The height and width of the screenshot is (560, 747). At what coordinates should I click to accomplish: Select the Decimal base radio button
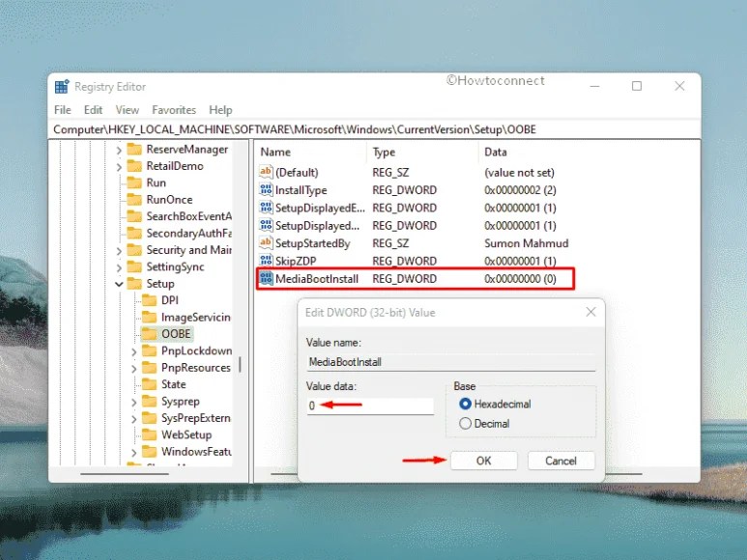(466, 424)
